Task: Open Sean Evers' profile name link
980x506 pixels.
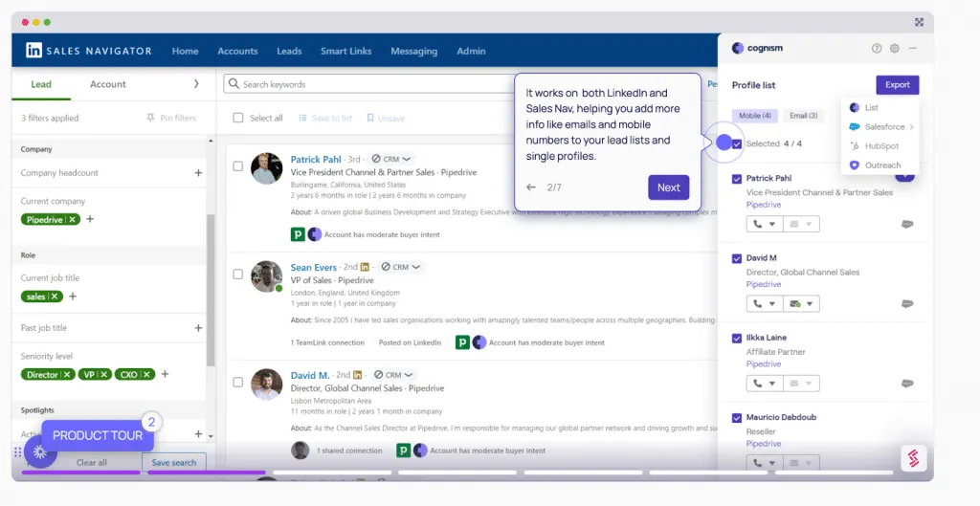Action: point(313,267)
